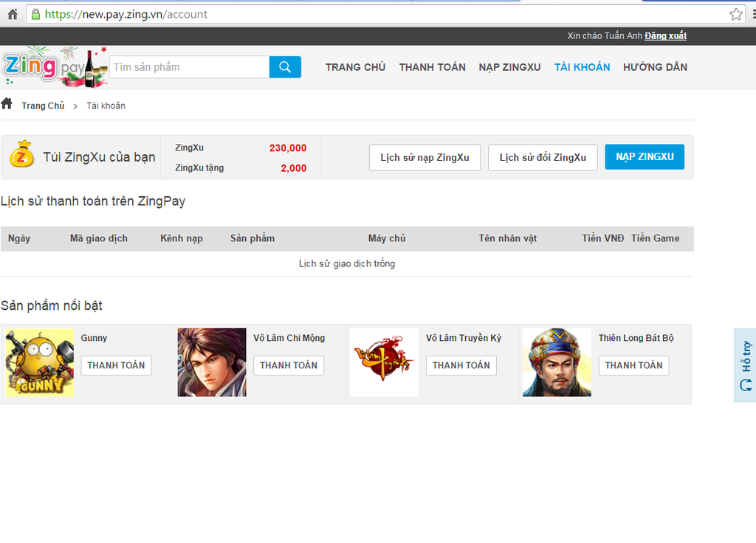Click the Võ Lâm Truyền Kỳ title
The height and width of the screenshot is (543, 756).
point(464,338)
